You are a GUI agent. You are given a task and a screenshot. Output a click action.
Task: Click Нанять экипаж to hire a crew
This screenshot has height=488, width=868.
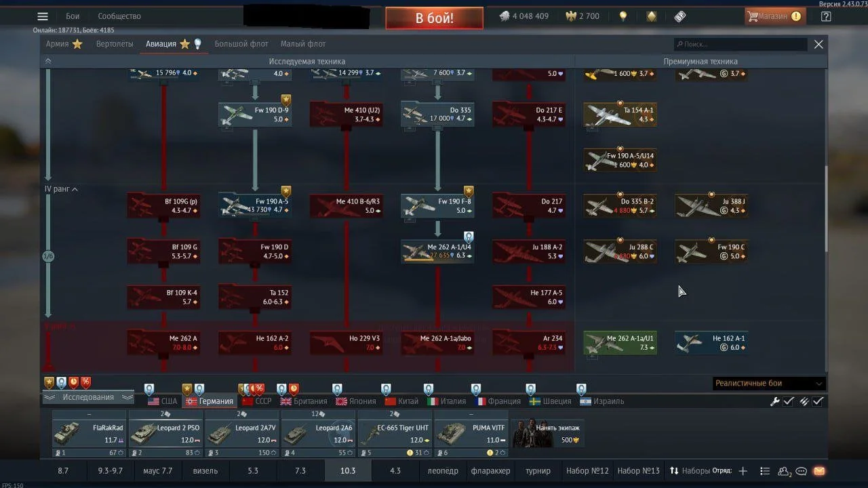coord(549,434)
